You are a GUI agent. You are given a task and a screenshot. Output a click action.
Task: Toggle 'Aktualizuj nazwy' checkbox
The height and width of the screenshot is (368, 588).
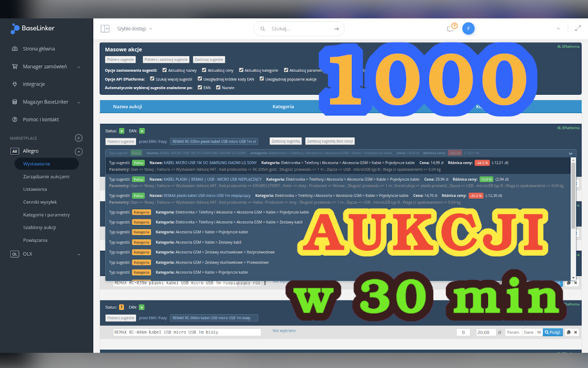165,70
